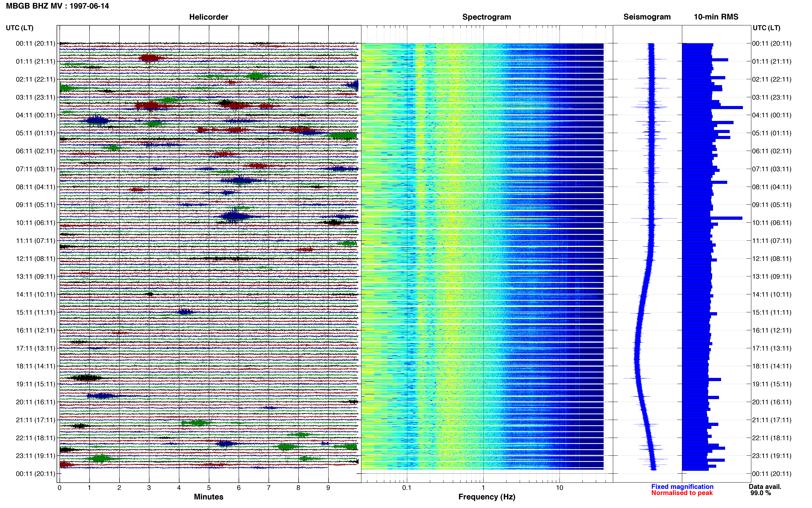Click the minutes axis tick '5'

pyautogui.click(x=209, y=488)
